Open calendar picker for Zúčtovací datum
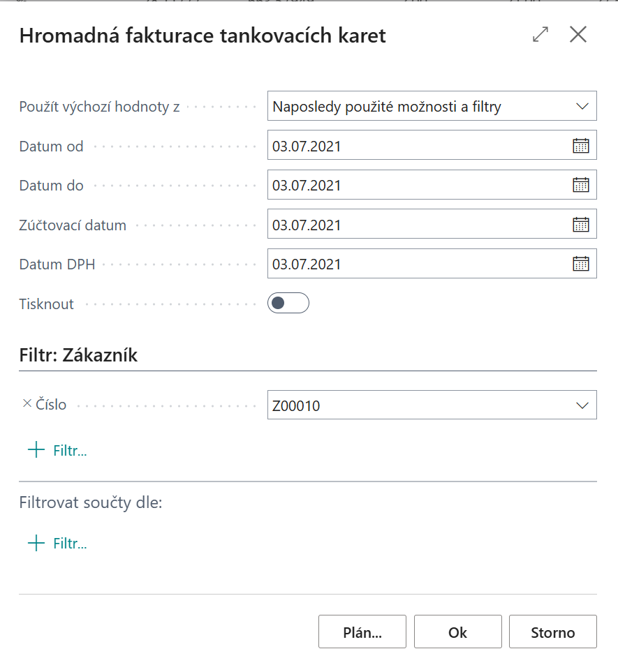This screenshot has width=618, height=672. (x=580, y=225)
